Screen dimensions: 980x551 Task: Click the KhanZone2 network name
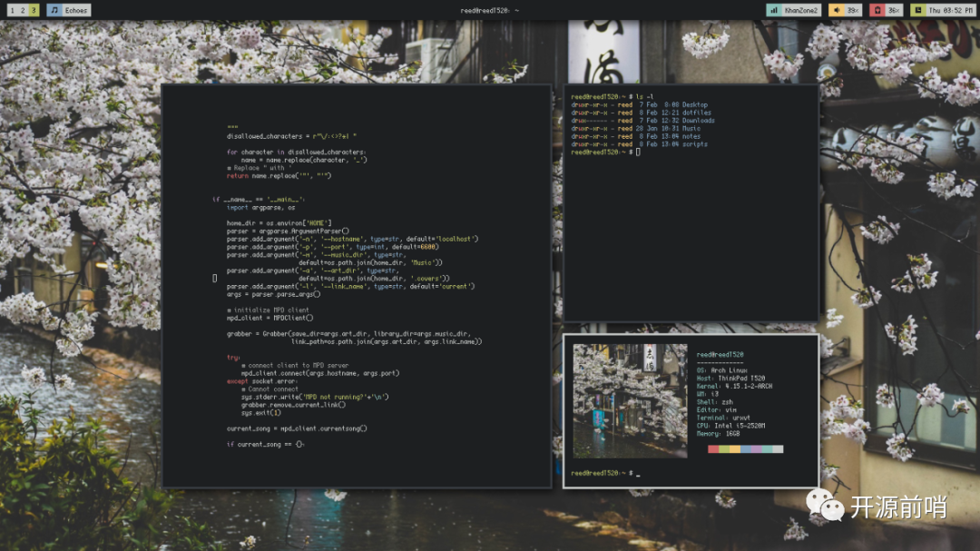pyautogui.click(x=803, y=10)
